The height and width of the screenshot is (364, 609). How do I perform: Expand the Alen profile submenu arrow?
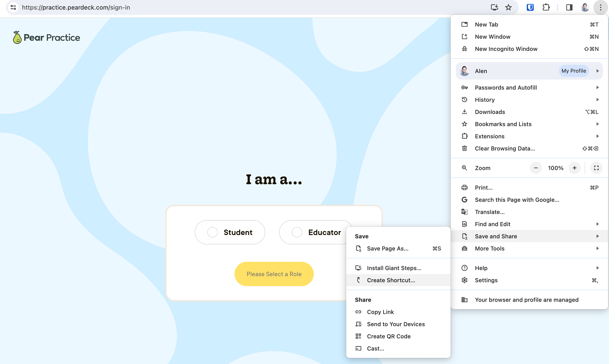coord(597,71)
